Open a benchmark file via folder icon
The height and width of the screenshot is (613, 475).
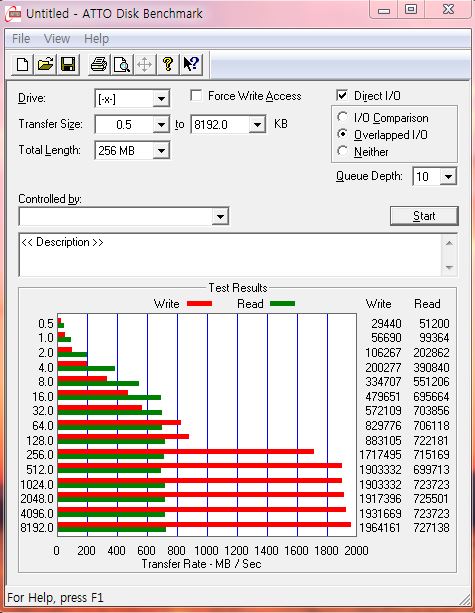tap(45, 64)
